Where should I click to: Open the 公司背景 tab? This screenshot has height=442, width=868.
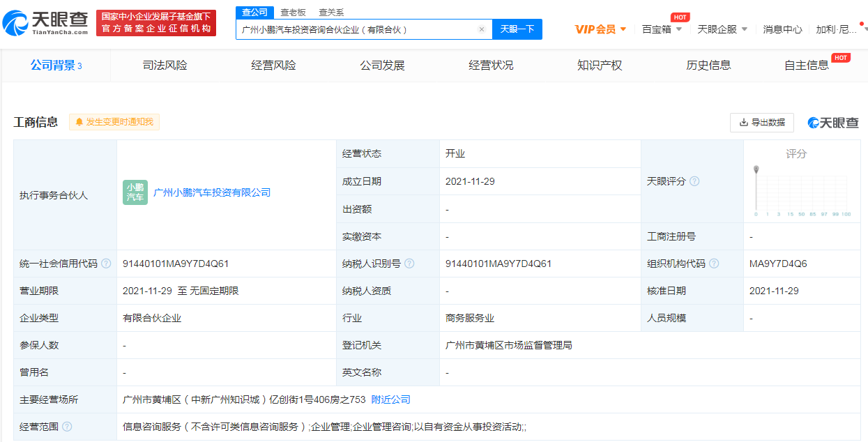pyautogui.click(x=56, y=66)
